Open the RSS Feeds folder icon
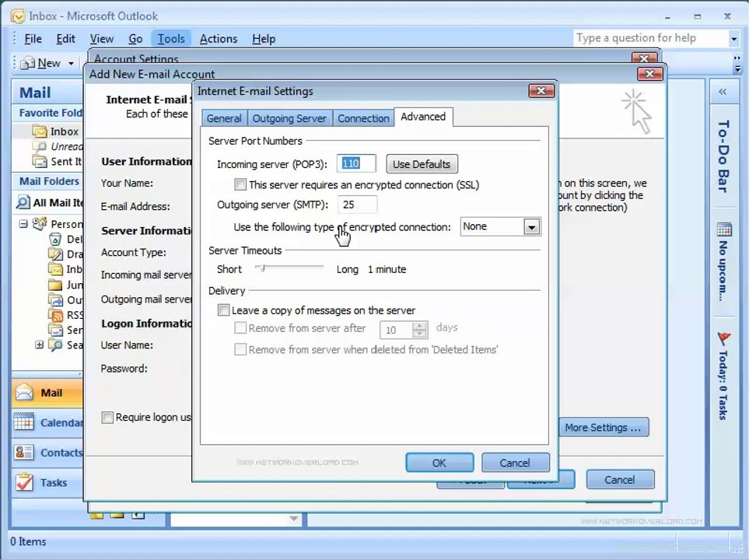The image size is (749, 560). coord(55,315)
